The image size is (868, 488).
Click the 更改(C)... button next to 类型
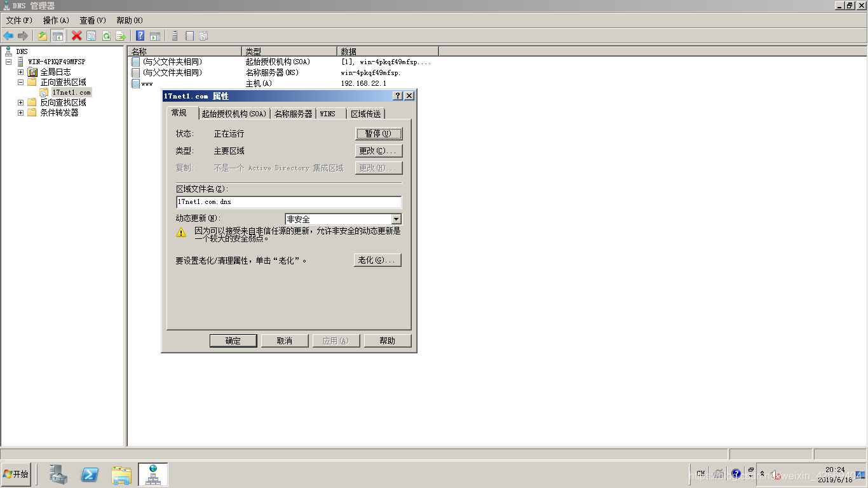pos(378,151)
